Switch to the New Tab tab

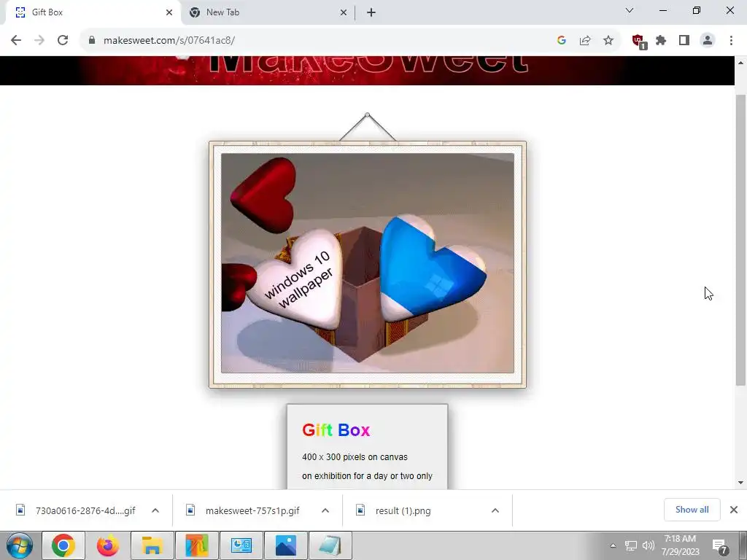267,12
